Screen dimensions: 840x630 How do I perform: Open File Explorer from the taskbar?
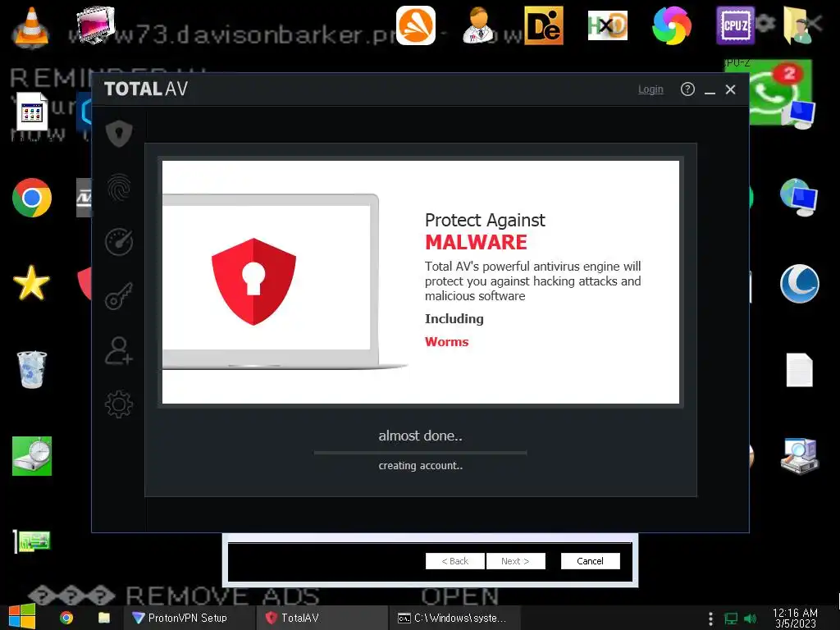pos(104,618)
